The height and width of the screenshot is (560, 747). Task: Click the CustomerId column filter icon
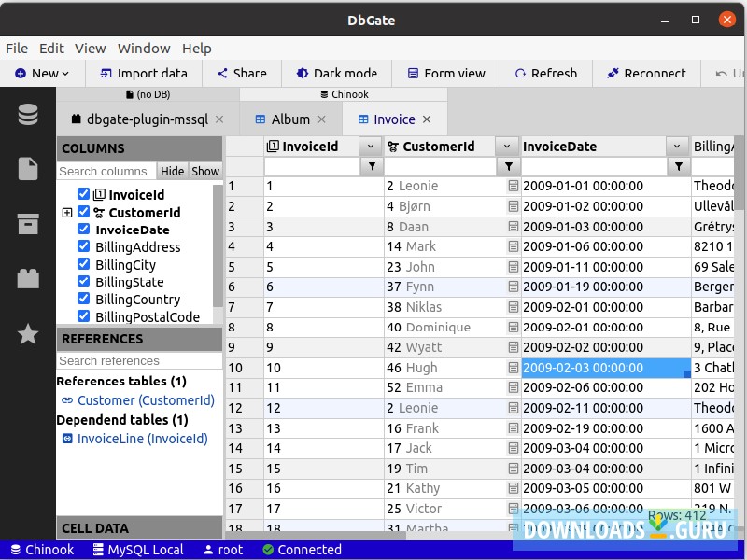[x=508, y=167]
